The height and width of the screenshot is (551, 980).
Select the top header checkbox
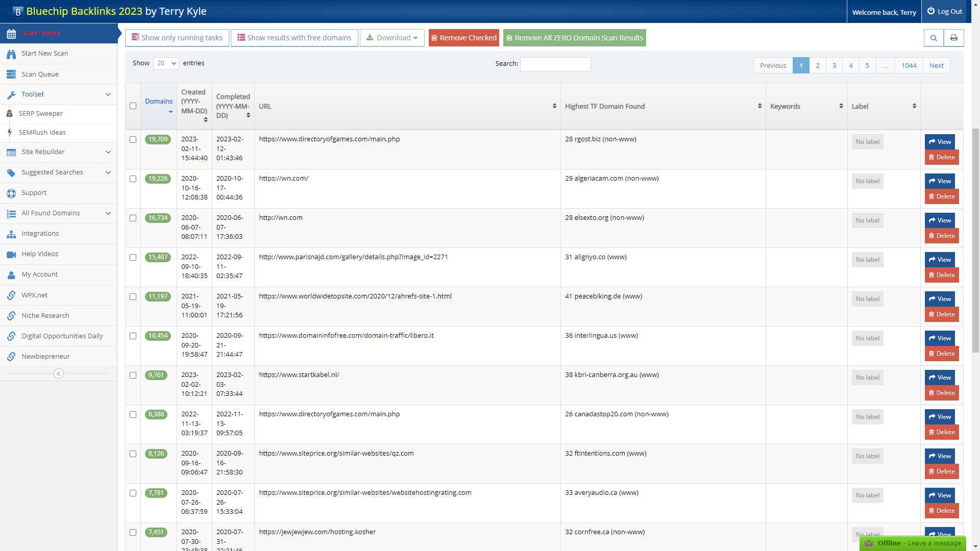133,106
